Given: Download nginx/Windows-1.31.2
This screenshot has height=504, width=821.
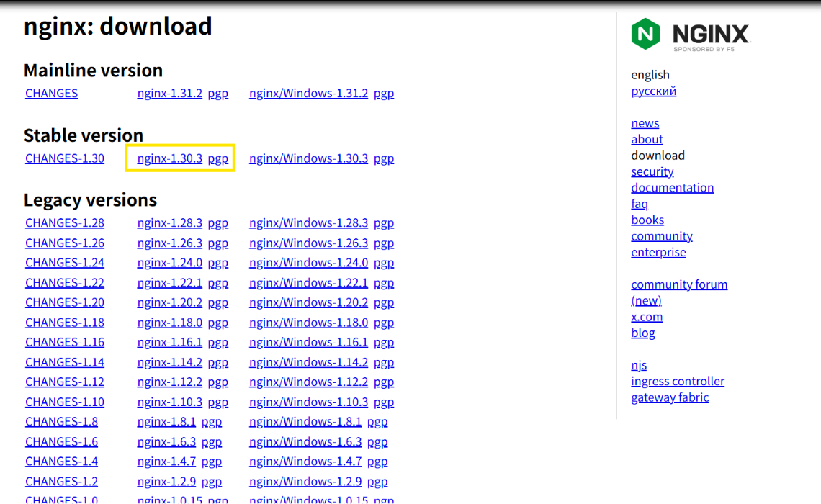Looking at the screenshot, I should pos(308,93).
